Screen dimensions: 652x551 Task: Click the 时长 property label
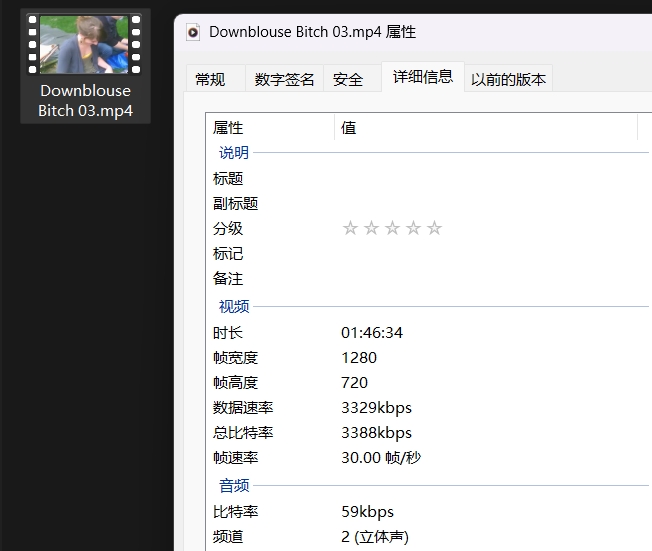coord(227,333)
